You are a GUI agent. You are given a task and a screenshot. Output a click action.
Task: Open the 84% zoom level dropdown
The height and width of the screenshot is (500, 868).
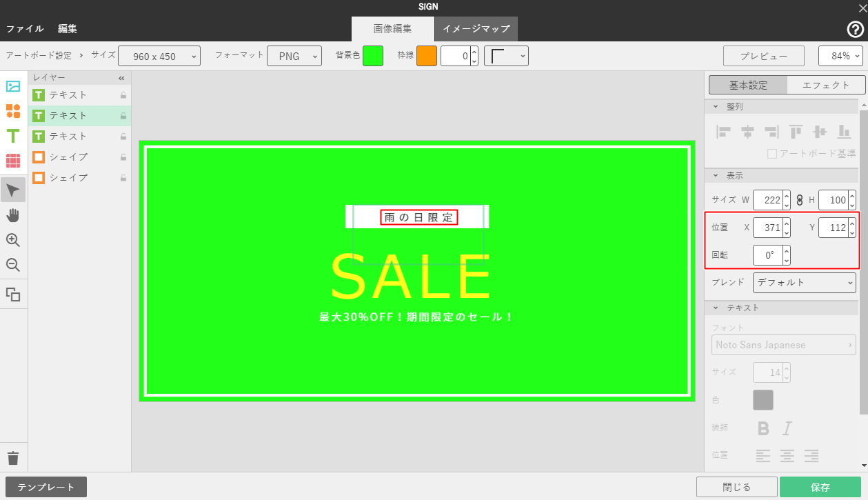(840, 56)
